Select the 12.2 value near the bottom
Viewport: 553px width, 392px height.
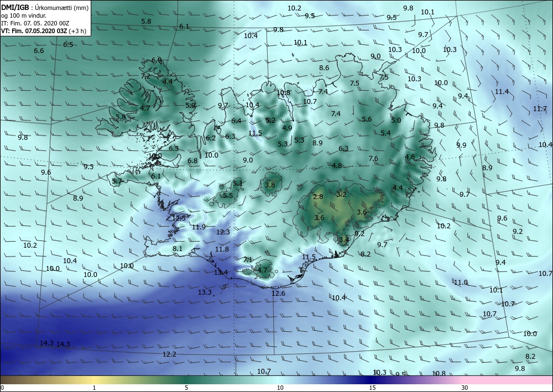point(169,354)
